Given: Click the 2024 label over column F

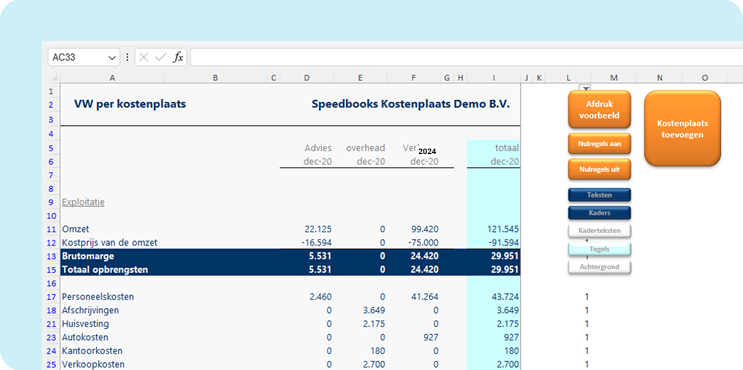Looking at the screenshot, I should pos(427,151).
